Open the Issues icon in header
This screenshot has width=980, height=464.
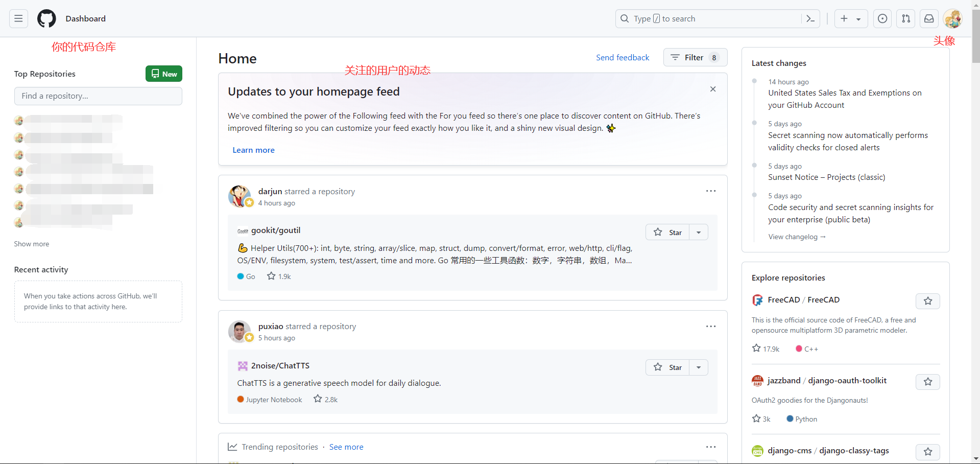882,19
